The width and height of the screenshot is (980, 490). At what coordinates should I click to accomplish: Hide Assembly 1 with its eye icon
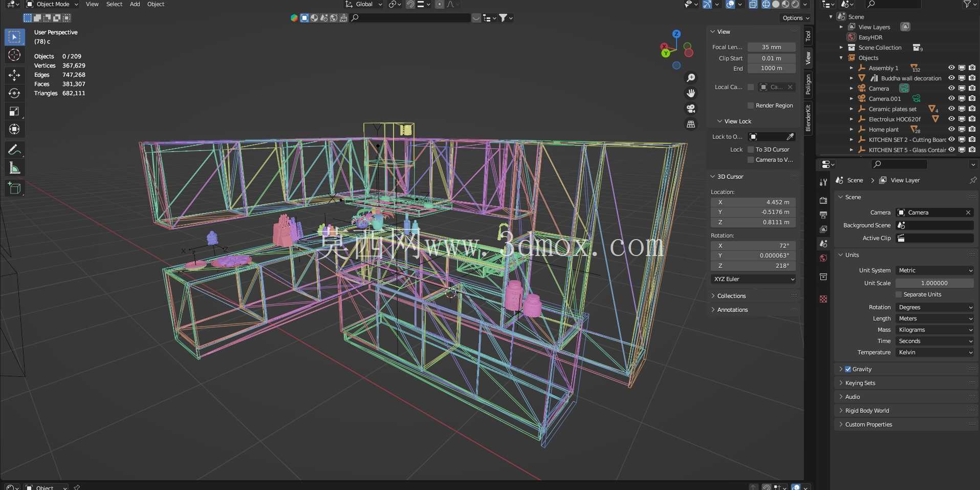[951, 68]
